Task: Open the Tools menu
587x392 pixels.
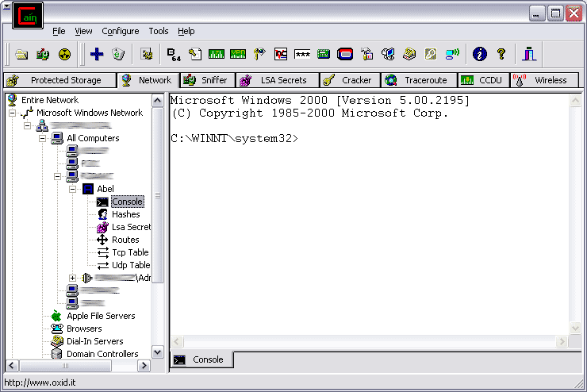Action: tap(158, 31)
